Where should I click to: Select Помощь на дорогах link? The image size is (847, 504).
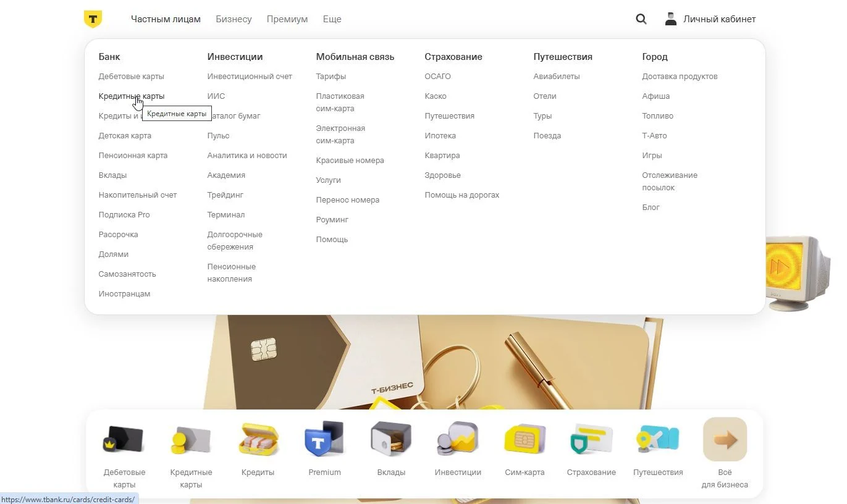[x=462, y=195]
